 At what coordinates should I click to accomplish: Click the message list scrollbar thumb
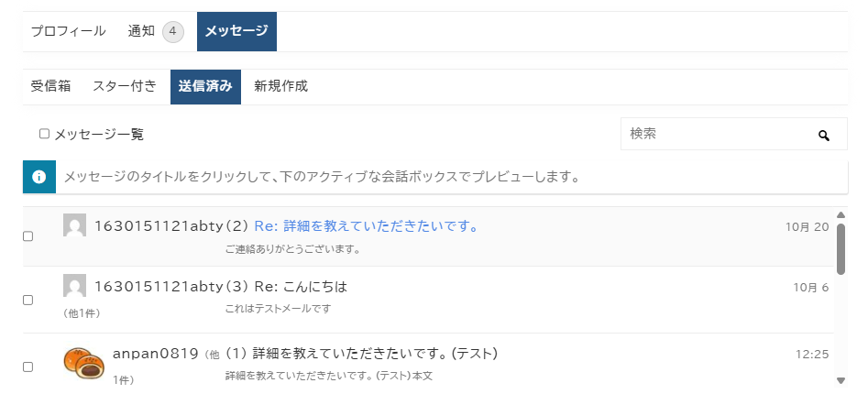[x=841, y=247]
